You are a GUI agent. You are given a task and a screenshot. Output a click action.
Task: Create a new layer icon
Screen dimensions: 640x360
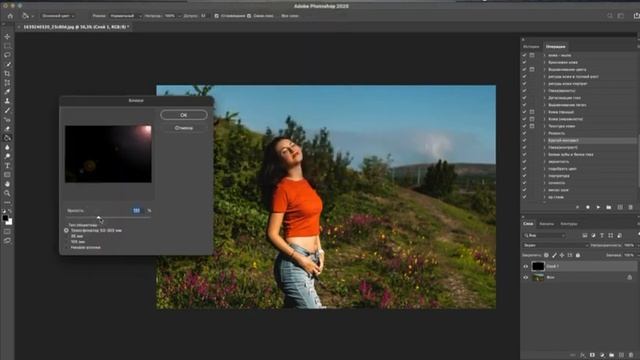click(621, 355)
